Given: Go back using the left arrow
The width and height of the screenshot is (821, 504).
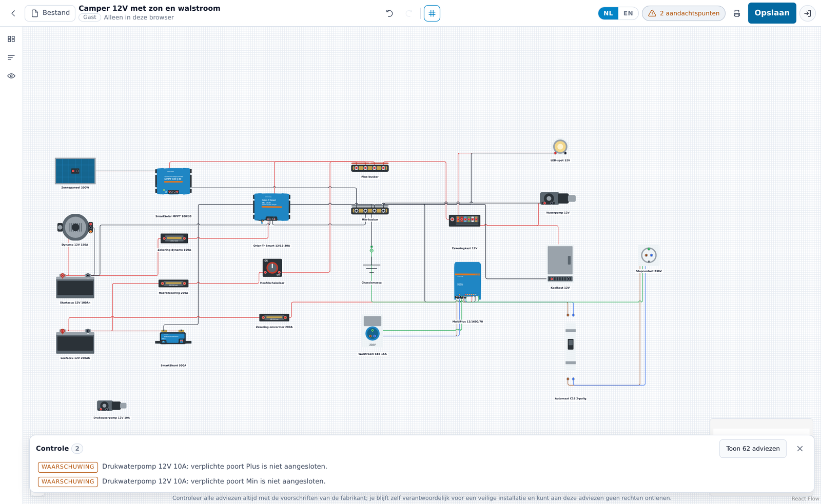Looking at the screenshot, I should point(13,13).
